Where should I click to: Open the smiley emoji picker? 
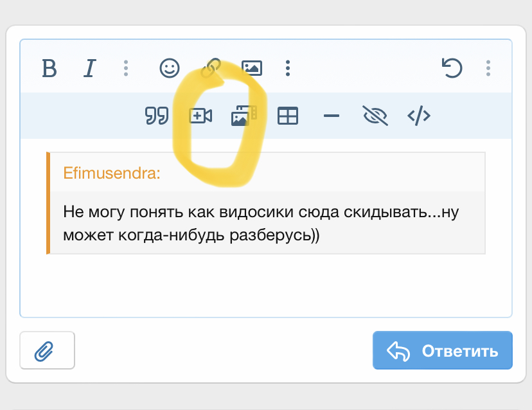(x=170, y=68)
